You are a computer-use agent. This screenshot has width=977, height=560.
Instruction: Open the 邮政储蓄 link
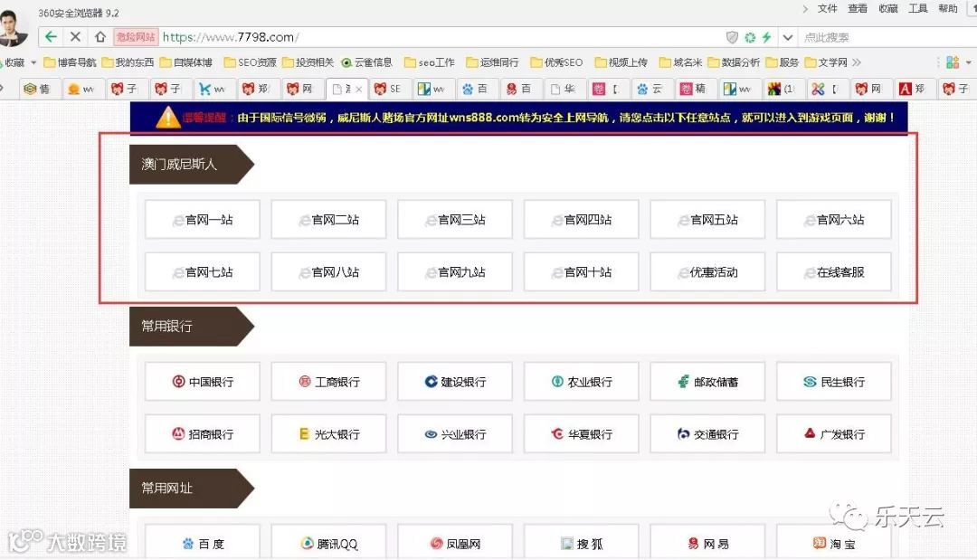[707, 382]
